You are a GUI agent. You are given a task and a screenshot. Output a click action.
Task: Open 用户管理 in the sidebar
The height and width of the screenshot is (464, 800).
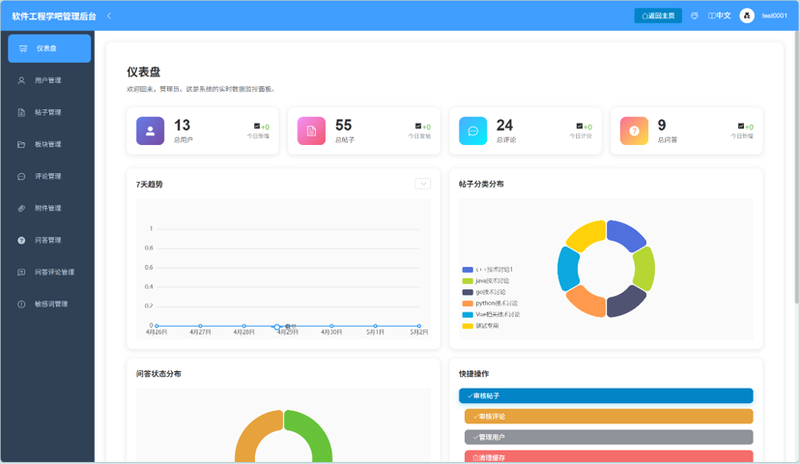click(49, 80)
